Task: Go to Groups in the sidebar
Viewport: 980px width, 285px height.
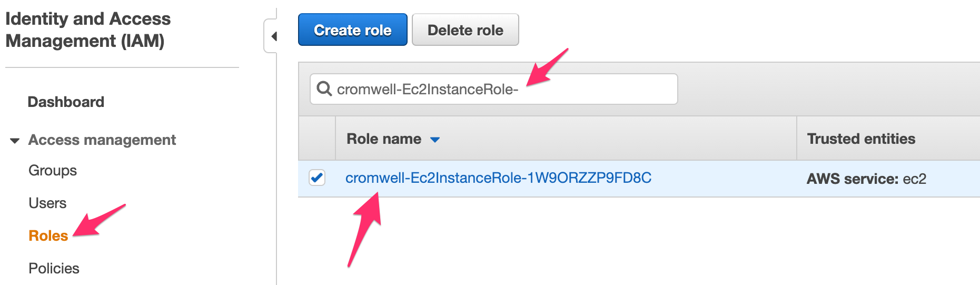Action: click(x=53, y=171)
